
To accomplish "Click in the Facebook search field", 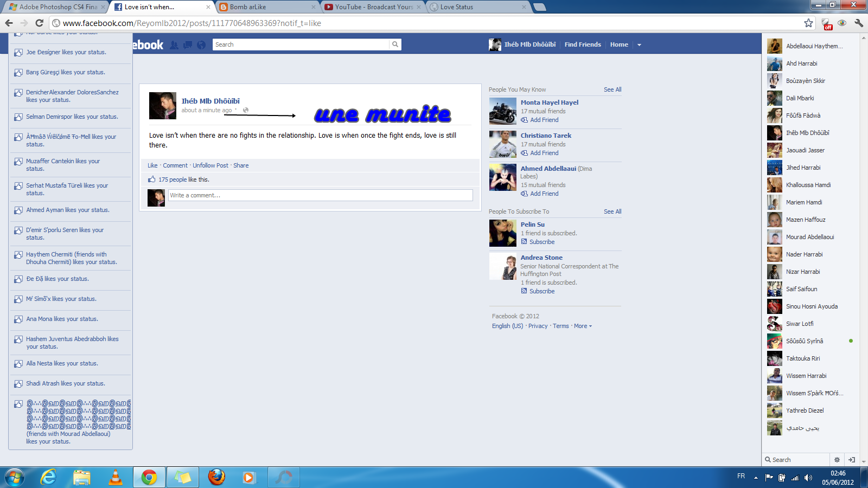I will tap(301, 44).
